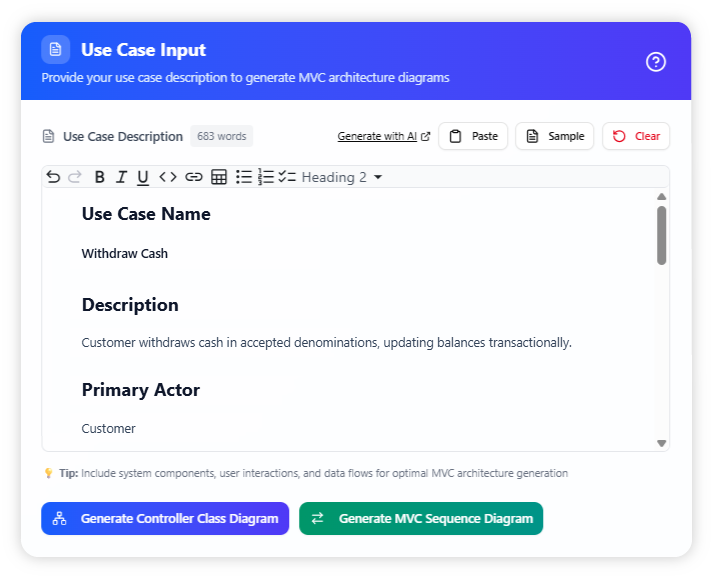Toggle italic formatting
The height and width of the screenshot is (577, 712).
tap(121, 177)
